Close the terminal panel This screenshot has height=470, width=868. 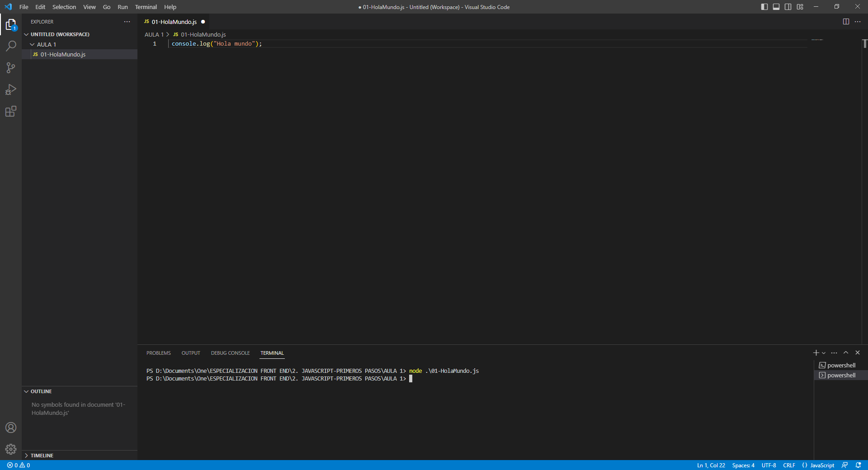[x=858, y=352]
